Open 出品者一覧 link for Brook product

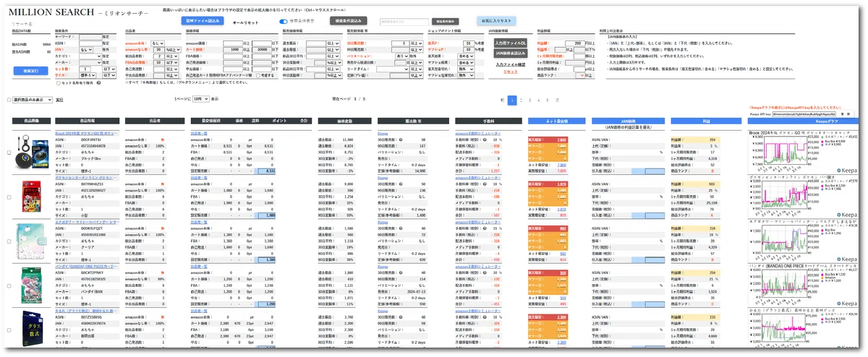(x=199, y=134)
